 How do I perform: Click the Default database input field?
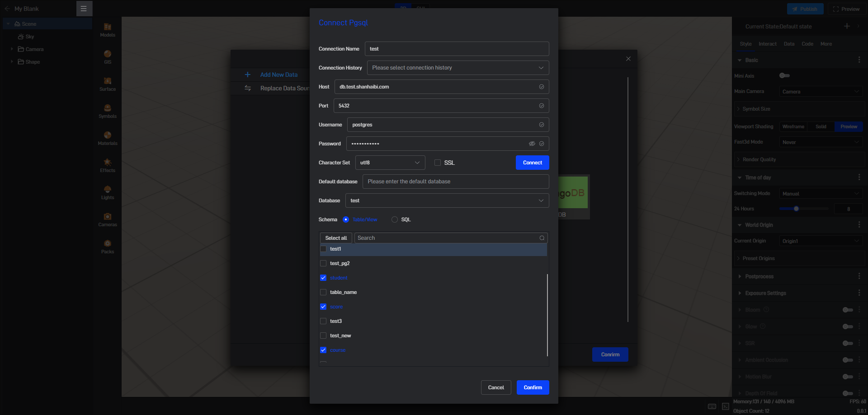pos(456,182)
